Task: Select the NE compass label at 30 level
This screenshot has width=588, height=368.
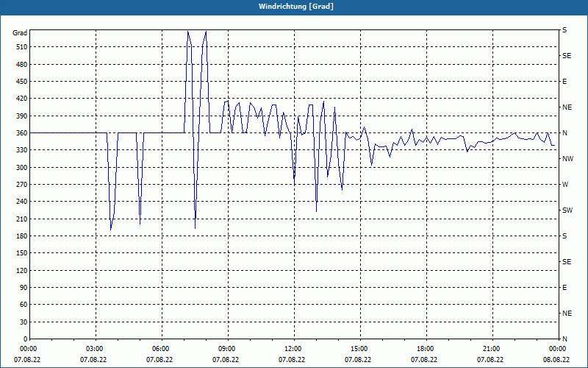Action: (x=567, y=314)
